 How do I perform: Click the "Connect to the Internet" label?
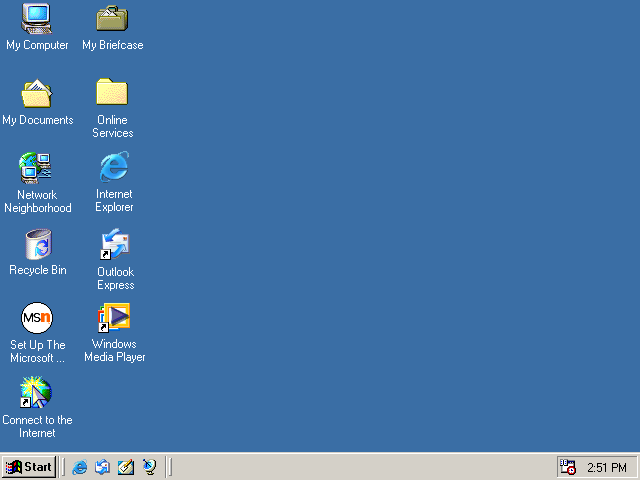[x=37, y=427]
